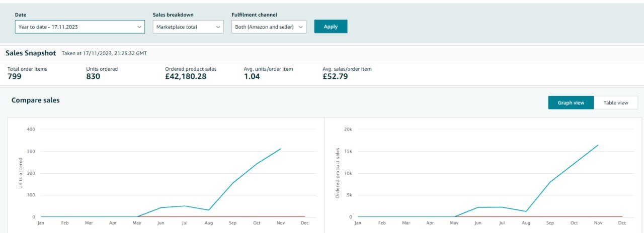Click the Avg. units/order item value 1.04
The height and width of the screenshot is (233, 644).
pyautogui.click(x=252, y=77)
